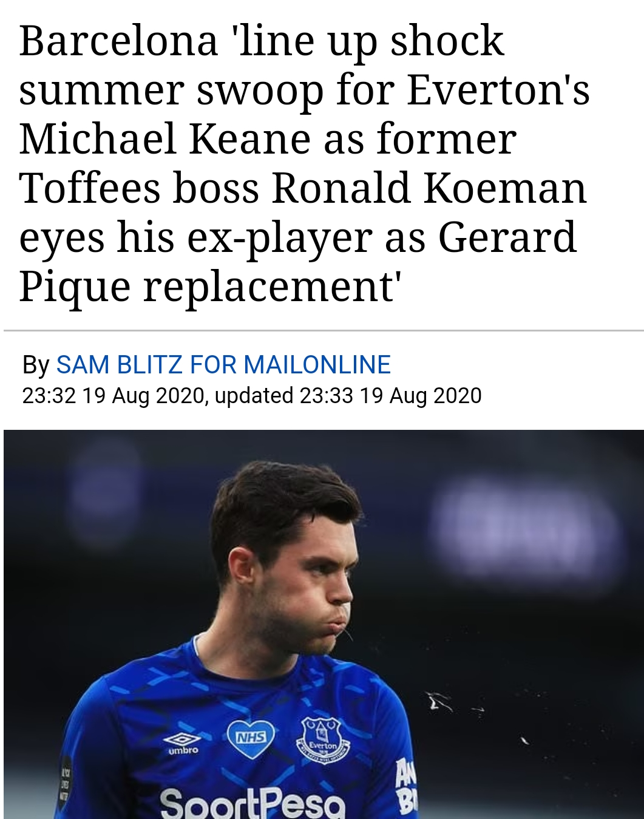Click the updated 23:33 timestamp
The width and height of the screenshot is (644, 819).
348,396
